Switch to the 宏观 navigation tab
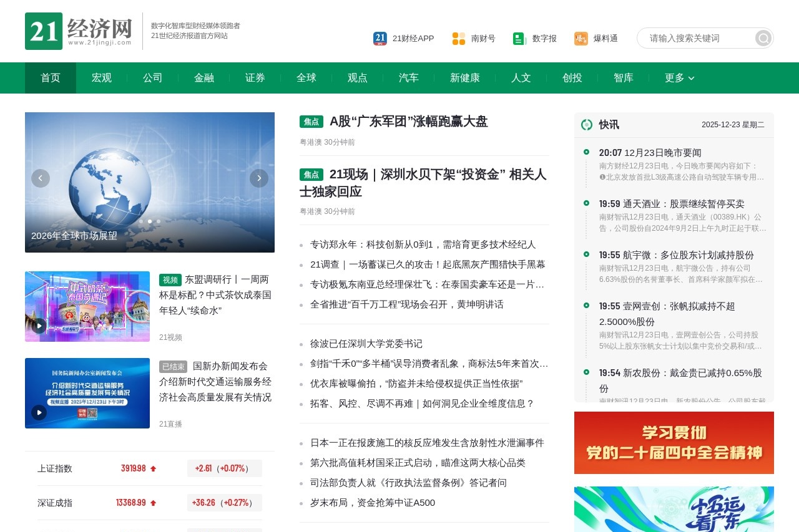This screenshot has width=799, height=532. (101, 78)
